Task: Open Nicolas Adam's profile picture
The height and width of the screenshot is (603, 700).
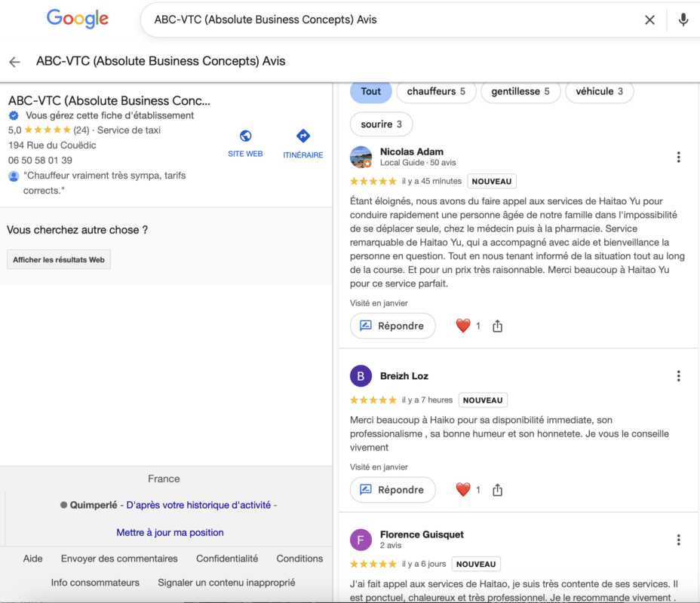Action: [361, 157]
